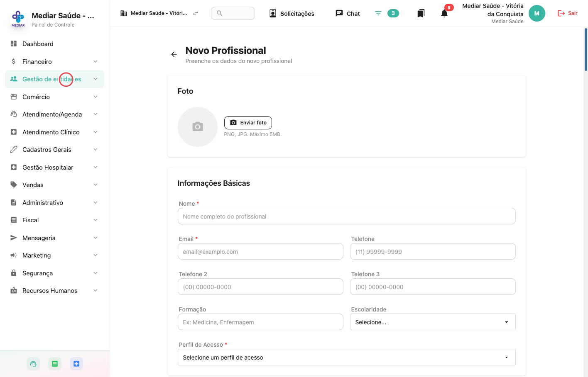The width and height of the screenshot is (588, 377).
Task: Open the Perfil de Acesso dropdown
Action: 347,357
